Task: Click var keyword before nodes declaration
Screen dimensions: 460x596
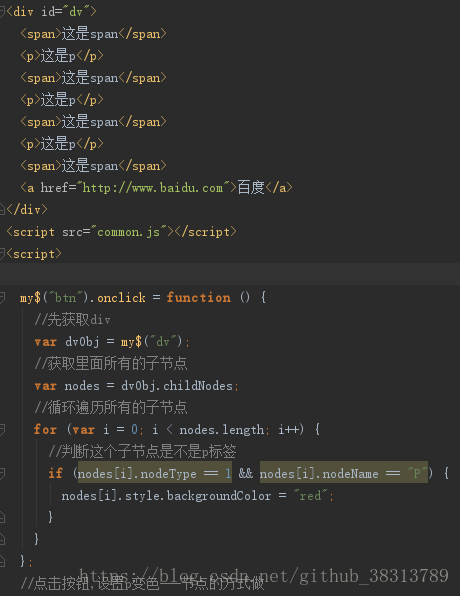Action: [45, 386]
